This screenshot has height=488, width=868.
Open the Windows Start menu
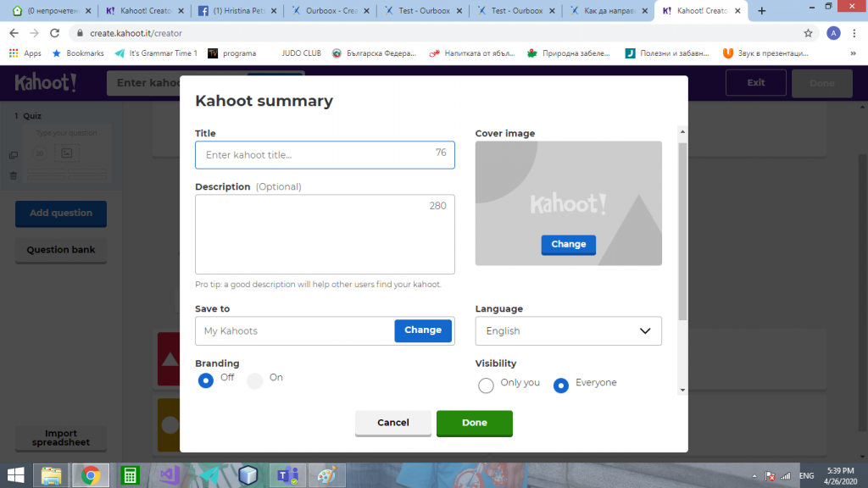(15, 475)
